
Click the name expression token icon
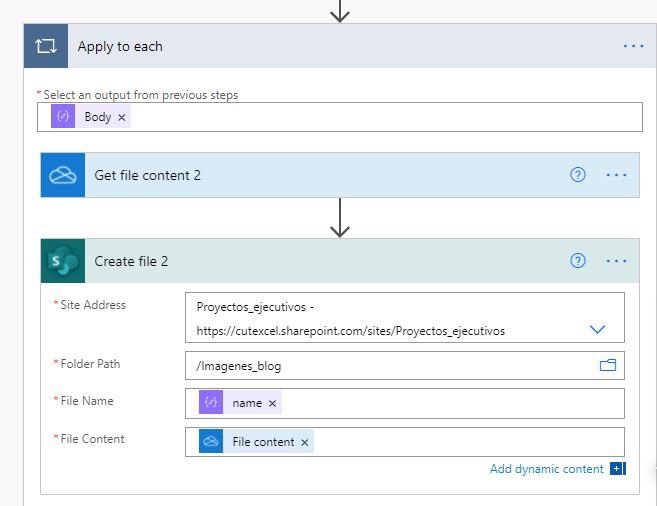click(211, 402)
